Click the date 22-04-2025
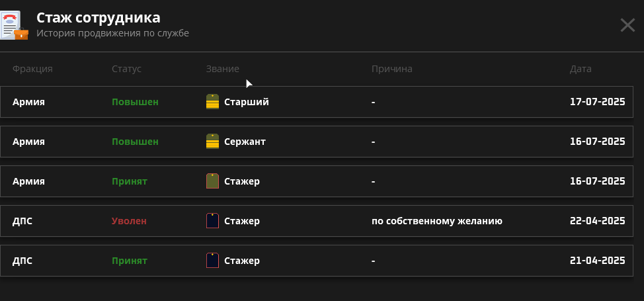This screenshot has width=644, height=301. point(598,221)
